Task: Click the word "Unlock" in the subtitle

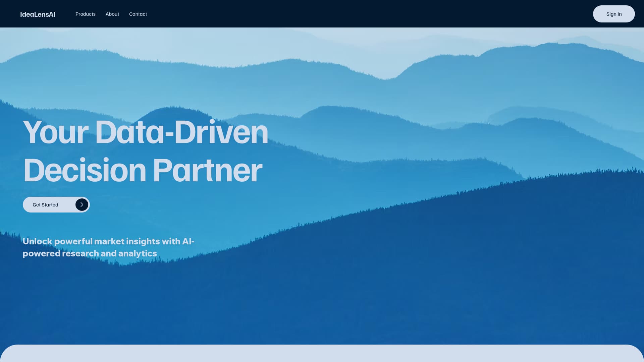Action: pyautogui.click(x=37, y=241)
